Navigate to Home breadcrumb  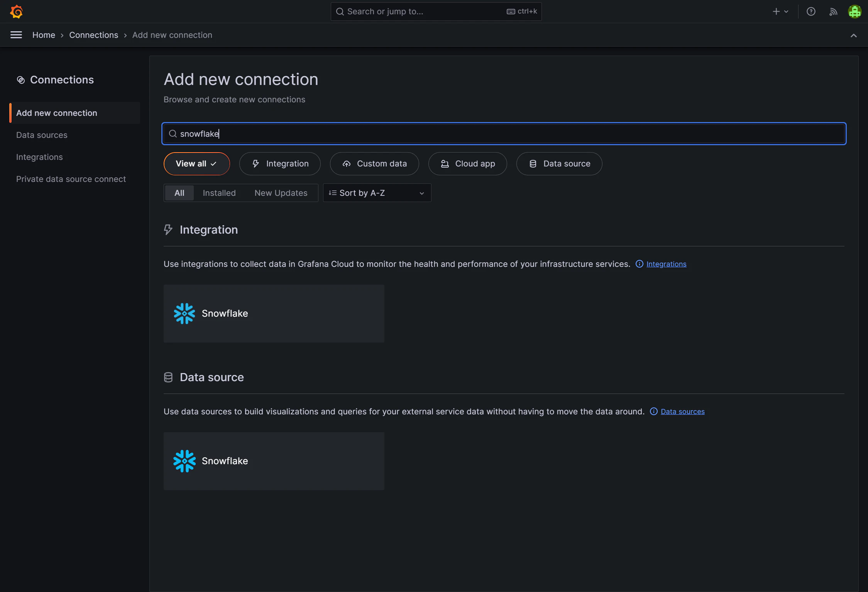click(44, 35)
